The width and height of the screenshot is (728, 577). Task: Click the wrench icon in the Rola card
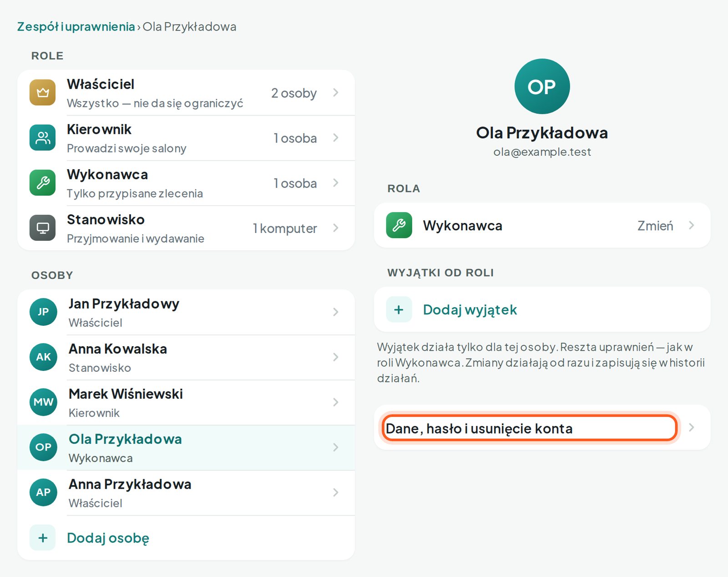click(x=399, y=225)
